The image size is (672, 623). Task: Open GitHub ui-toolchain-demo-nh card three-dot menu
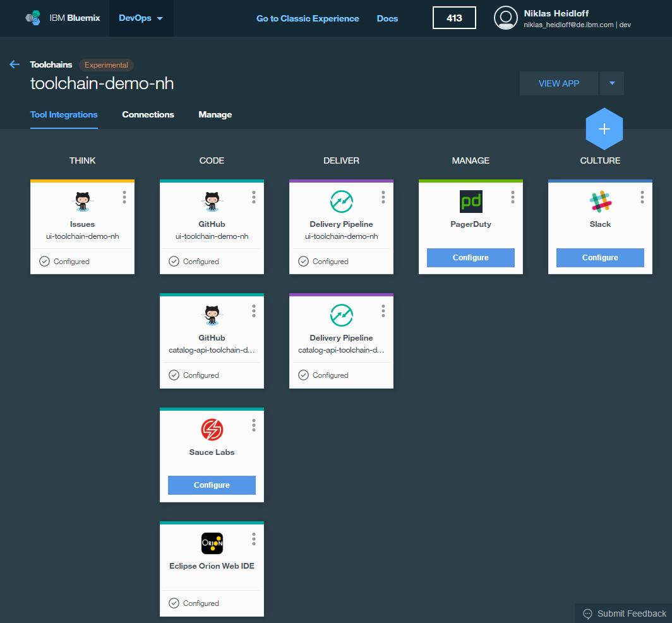254,197
